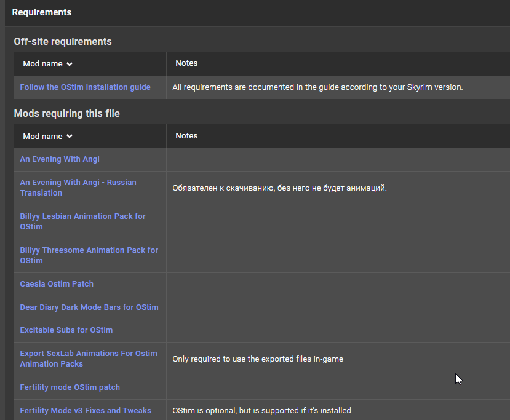Click the Notes header under Off-site requirements
Image resolution: width=510 pixels, height=420 pixels.
click(x=186, y=63)
